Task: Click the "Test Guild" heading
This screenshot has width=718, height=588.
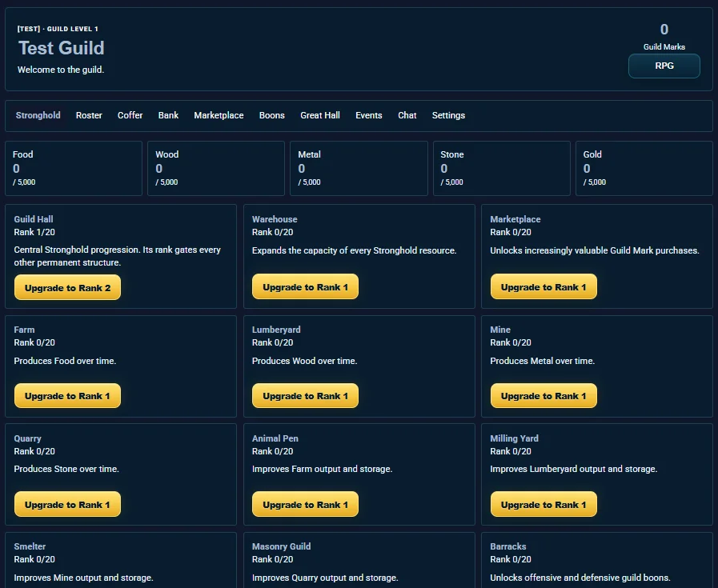Action: 62,48
